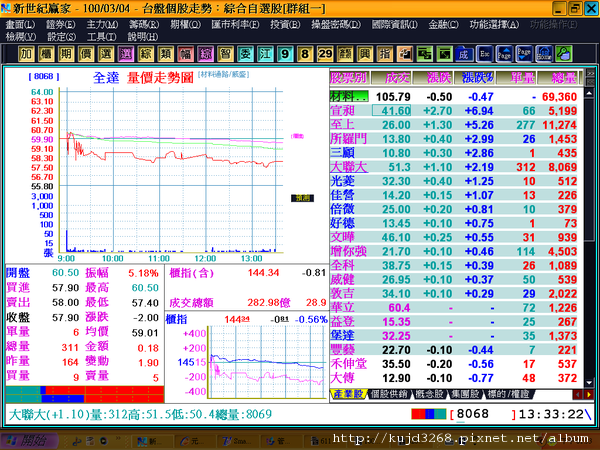
Task: Open the 證券(E) menu
Action: point(60,25)
